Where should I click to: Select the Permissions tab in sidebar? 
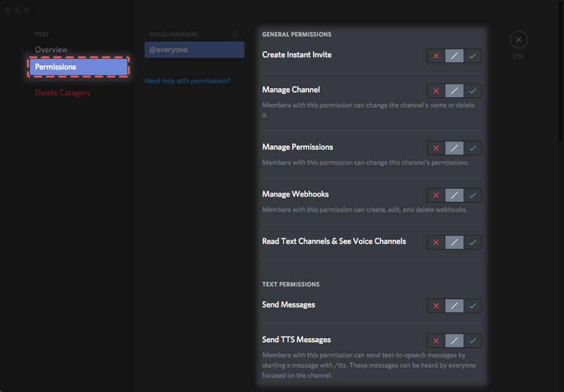[x=79, y=67]
